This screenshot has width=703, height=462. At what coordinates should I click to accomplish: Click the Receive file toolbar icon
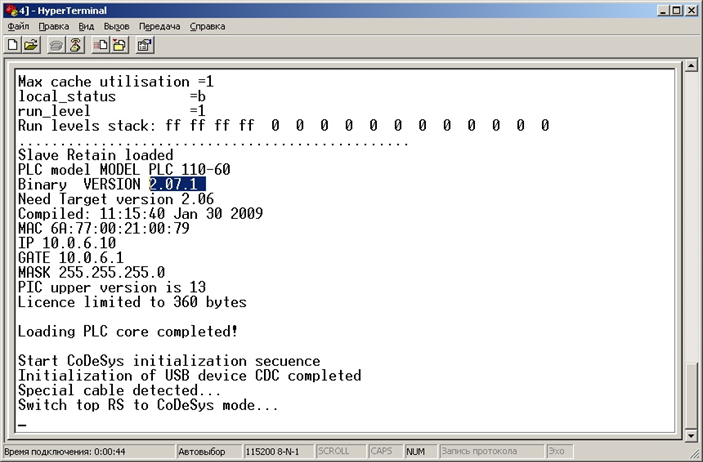(x=119, y=45)
